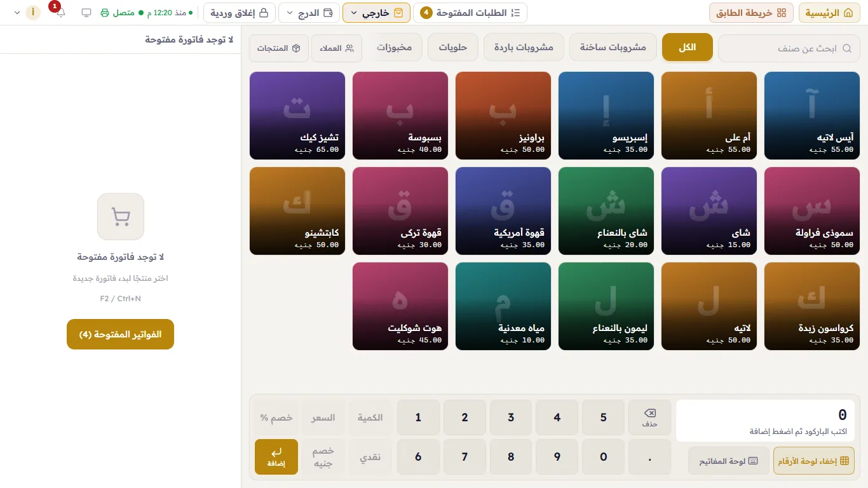Open the notifications bell
The height and width of the screenshot is (488, 868).
tap(61, 13)
